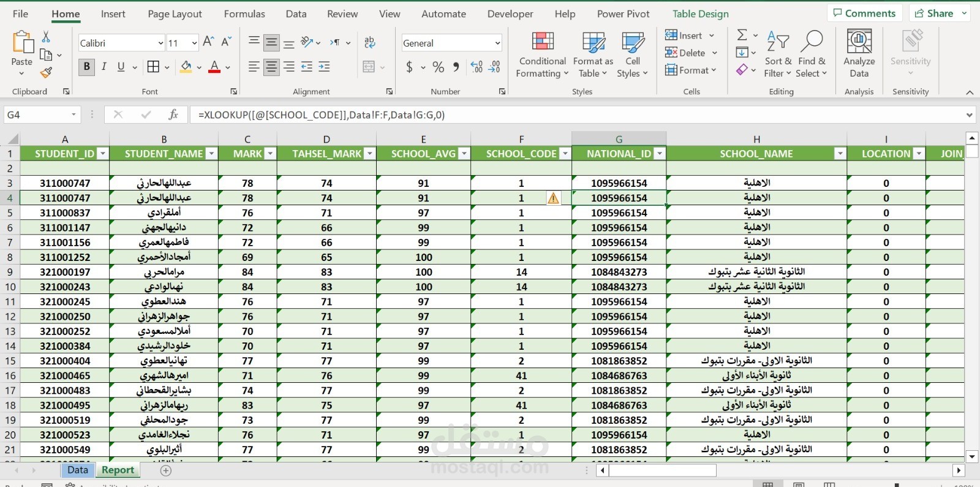Image resolution: width=980 pixels, height=487 pixels.
Task: Click the Cut scissors icon
Action: pyautogui.click(x=46, y=37)
